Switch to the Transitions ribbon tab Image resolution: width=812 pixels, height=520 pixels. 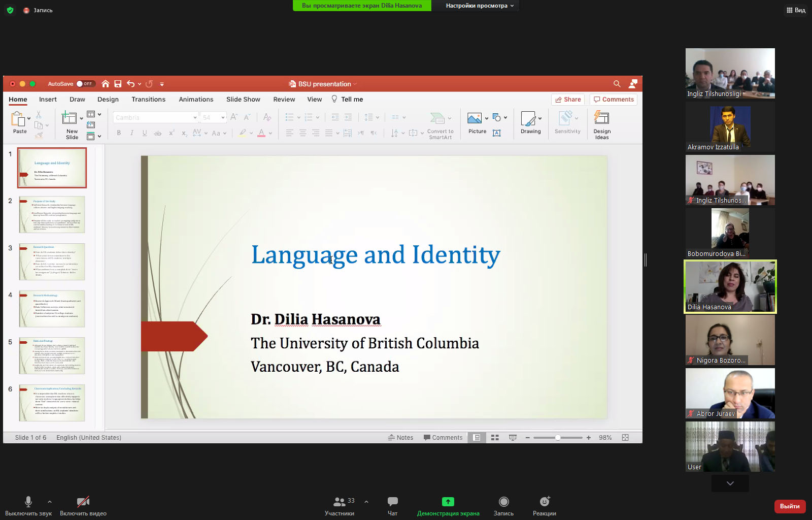click(x=148, y=100)
